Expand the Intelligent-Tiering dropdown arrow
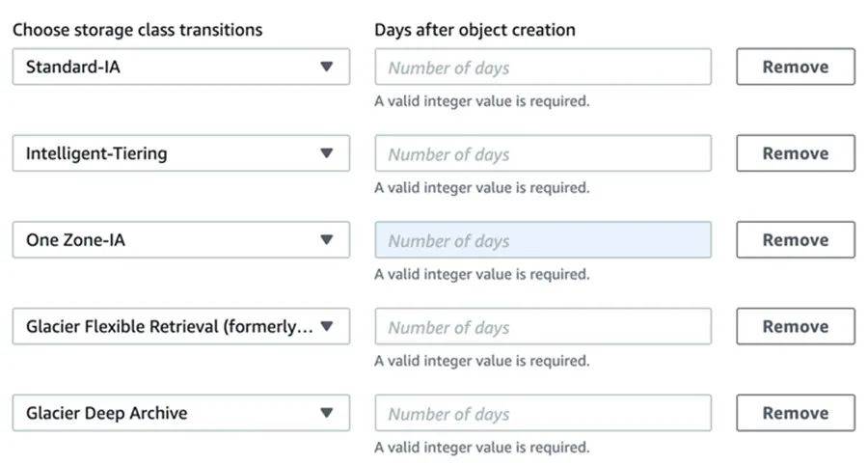The image size is (868, 465). pos(327,152)
